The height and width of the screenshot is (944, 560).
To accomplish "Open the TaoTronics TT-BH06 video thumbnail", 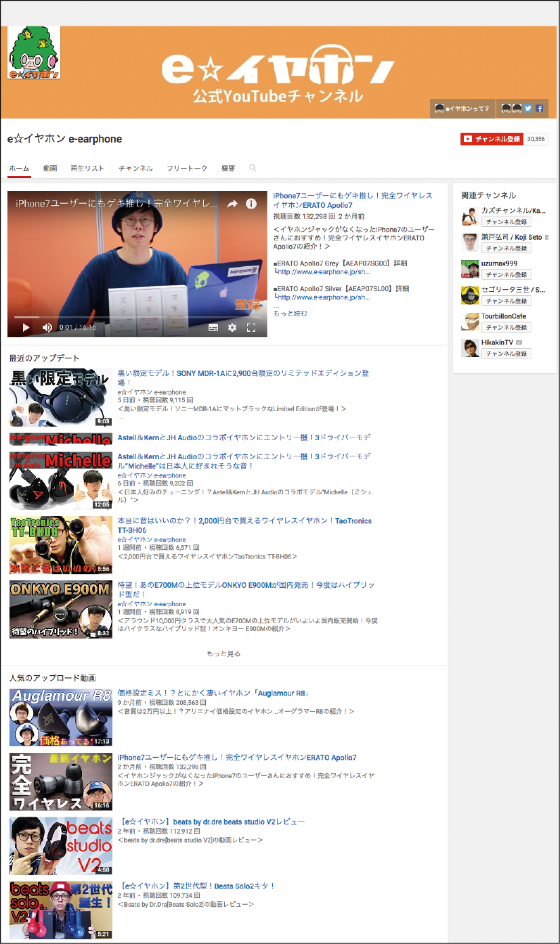I will tap(61, 545).
